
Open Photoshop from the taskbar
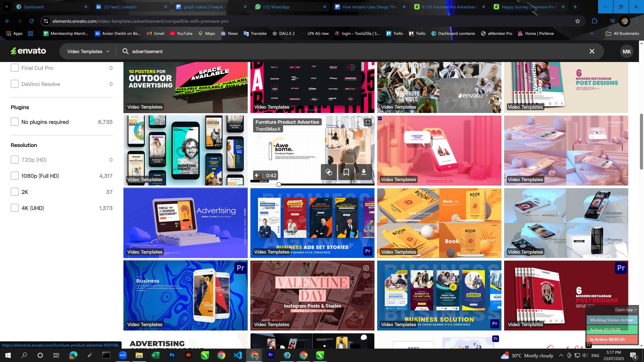click(x=172, y=355)
